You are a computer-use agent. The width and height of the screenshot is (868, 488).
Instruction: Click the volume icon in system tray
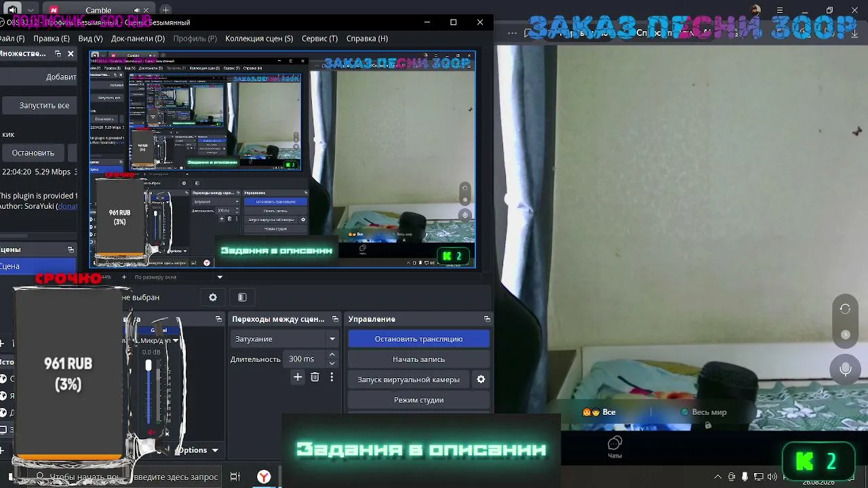click(771, 477)
